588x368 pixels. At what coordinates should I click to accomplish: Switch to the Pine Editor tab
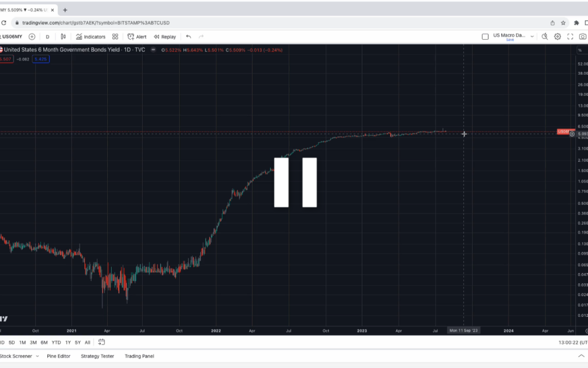click(x=59, y=356)
